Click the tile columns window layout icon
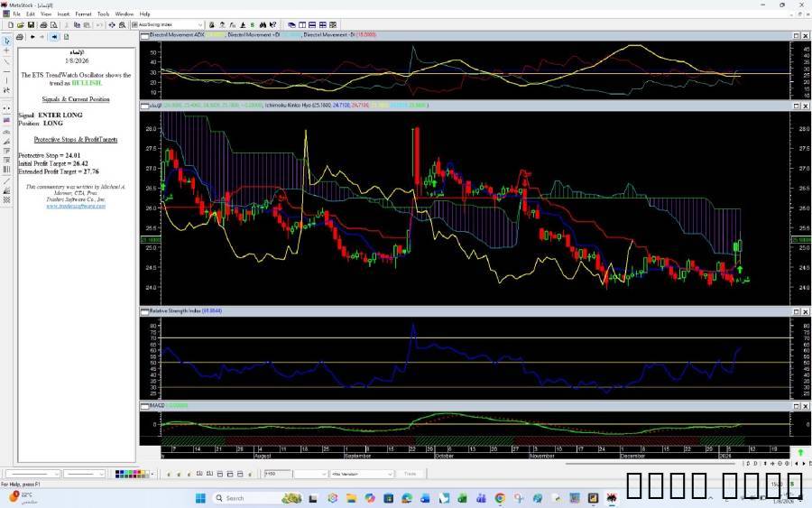 [x=302, y=25]
